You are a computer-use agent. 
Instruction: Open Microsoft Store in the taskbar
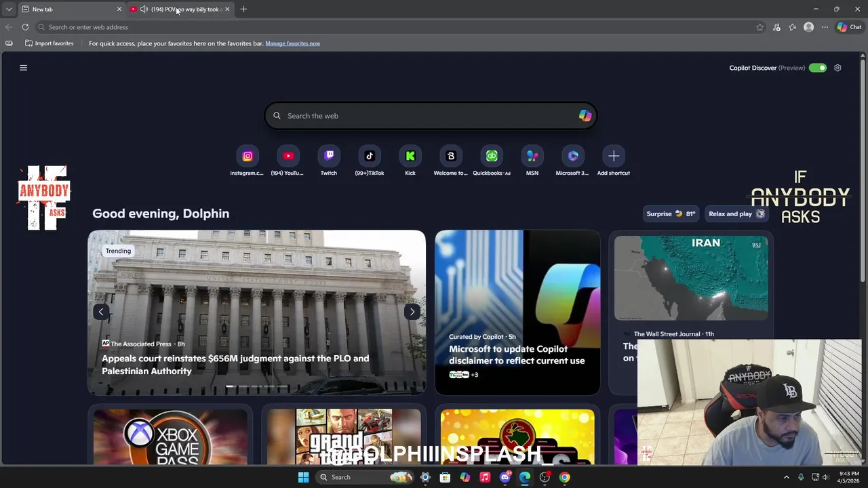(x=445, y=477)
